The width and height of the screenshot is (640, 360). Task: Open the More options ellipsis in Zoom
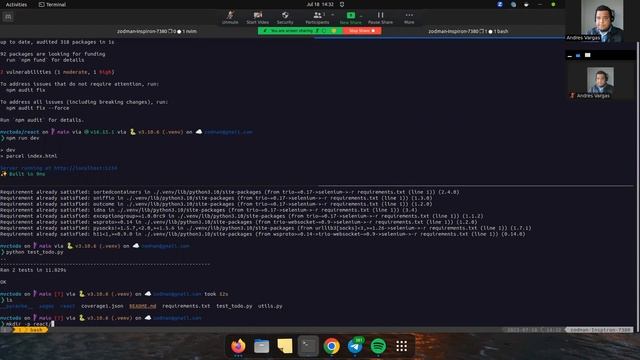coord(409,15)
